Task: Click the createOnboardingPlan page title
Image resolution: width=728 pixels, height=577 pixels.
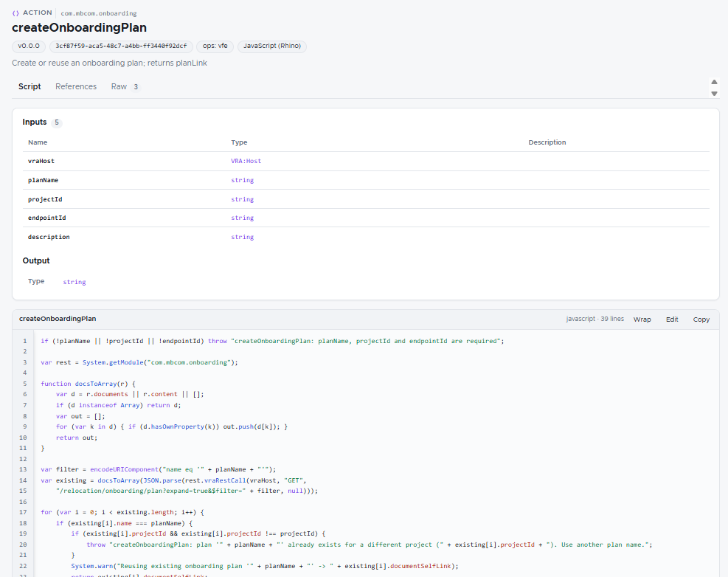Action: click(x=80, y=27)
